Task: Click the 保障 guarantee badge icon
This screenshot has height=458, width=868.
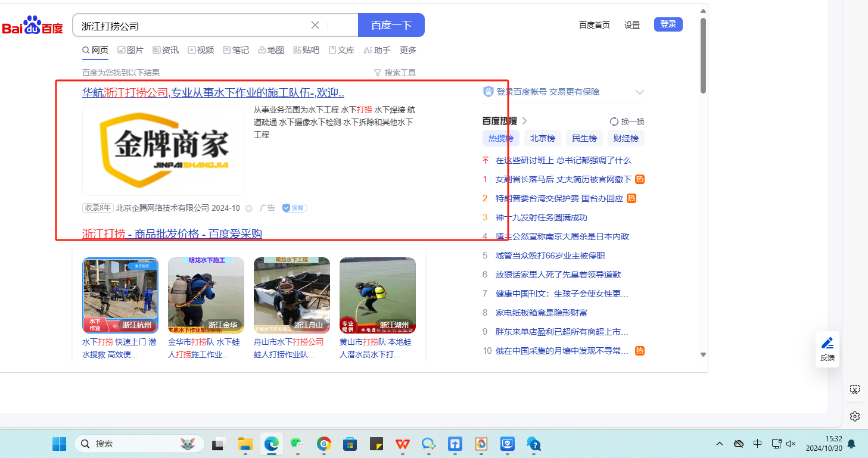Action: (x=295, y=208)
